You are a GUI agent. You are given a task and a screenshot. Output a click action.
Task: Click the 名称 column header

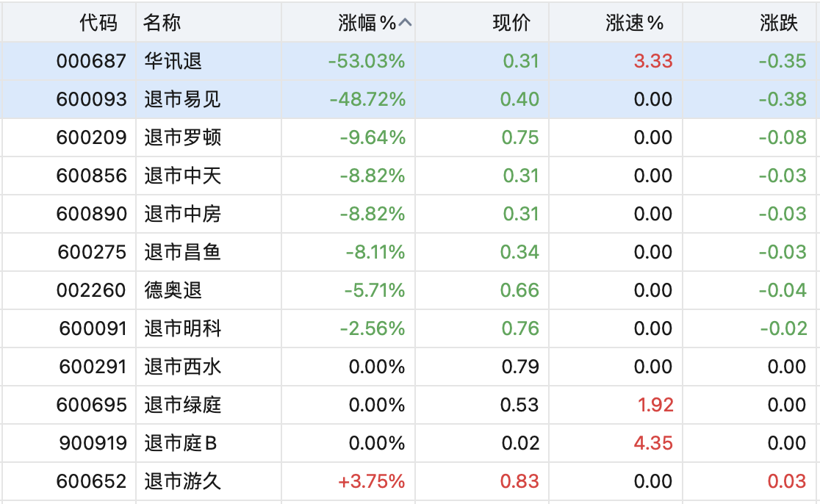click(x=162, y=24)
